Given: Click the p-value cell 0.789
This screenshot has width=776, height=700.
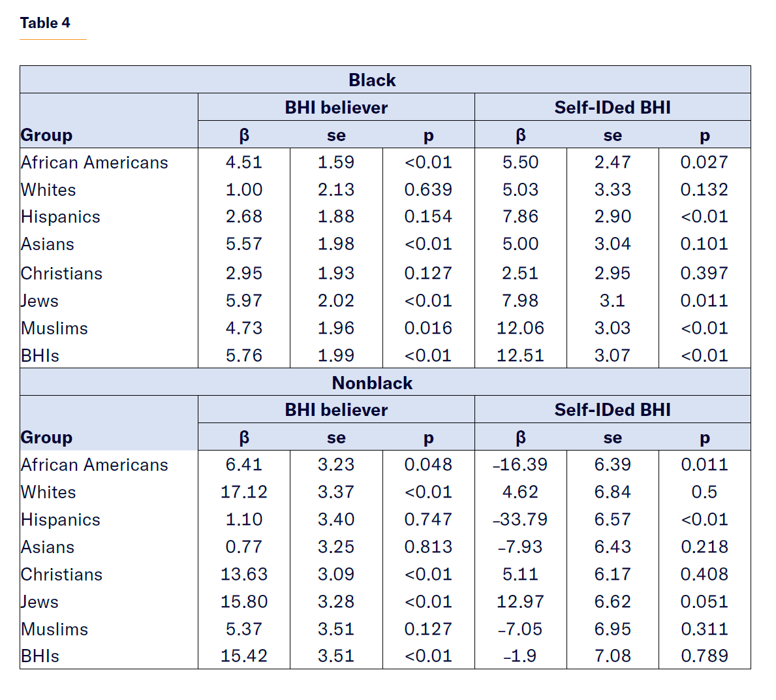Looking at the screenshot, I should (x=704, y=656).
